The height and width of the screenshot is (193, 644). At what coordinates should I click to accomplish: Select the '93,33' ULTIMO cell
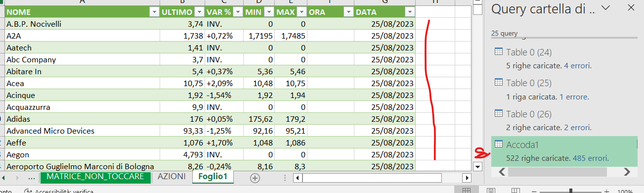tap(182, 131)
